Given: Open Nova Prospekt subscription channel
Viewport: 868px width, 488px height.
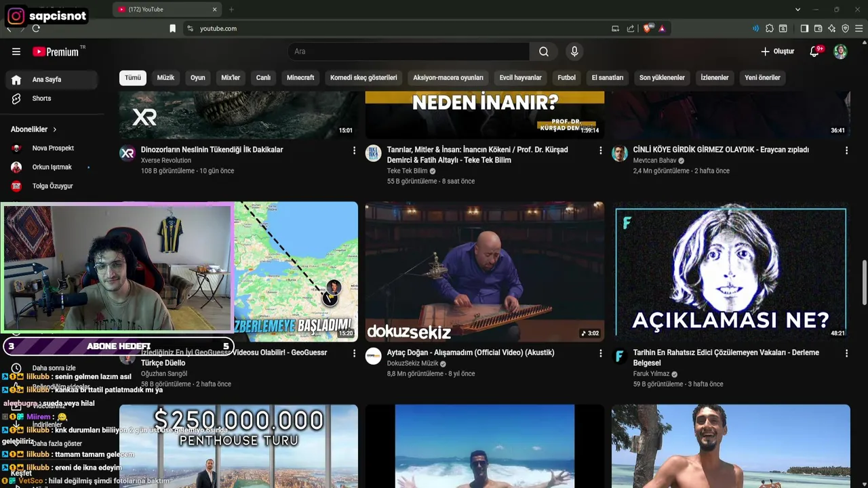Looking at the screenshot, I should point(53,148).
